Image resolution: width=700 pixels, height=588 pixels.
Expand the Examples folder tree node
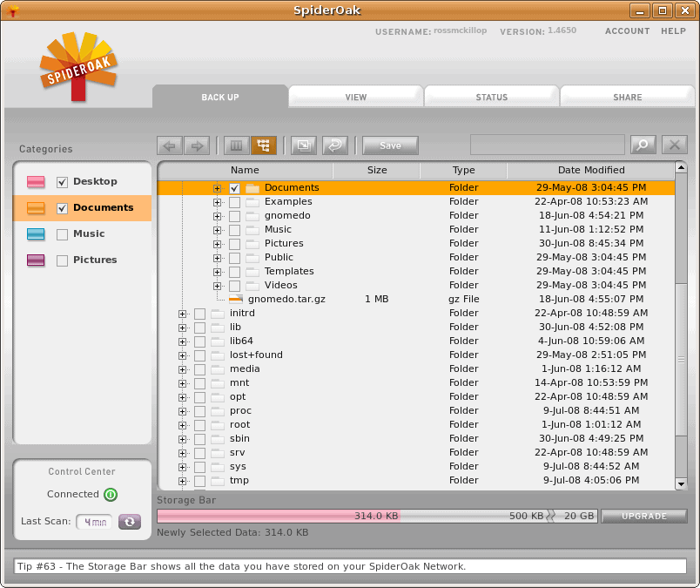(x=217, y=202)
